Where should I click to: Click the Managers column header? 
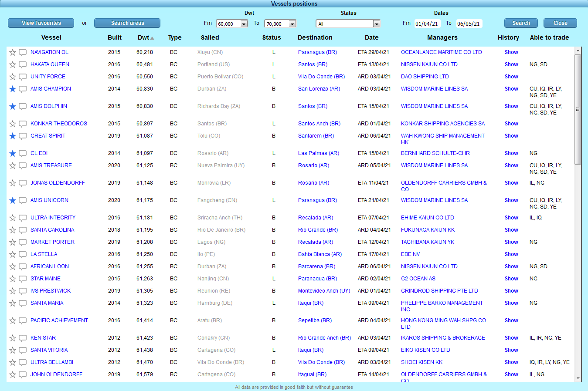(442, 38)
